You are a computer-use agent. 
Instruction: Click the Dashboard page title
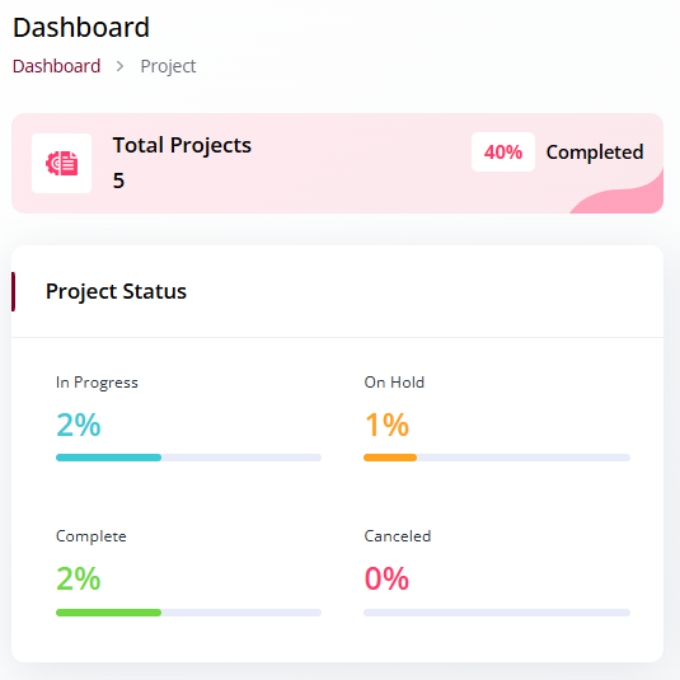(81, 27)
